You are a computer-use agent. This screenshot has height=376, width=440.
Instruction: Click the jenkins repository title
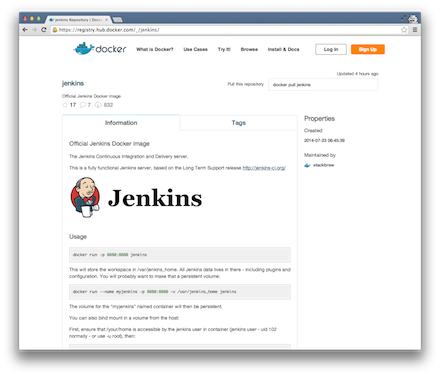tap(73, 83)
